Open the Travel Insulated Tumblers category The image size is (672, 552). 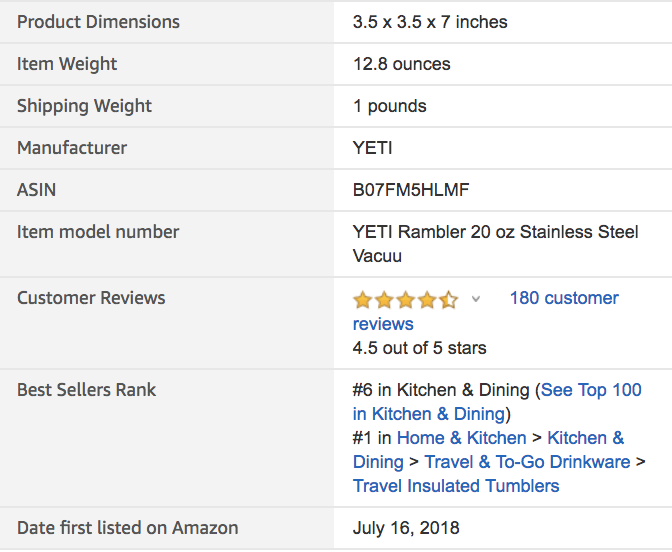[x=456, y=486]
